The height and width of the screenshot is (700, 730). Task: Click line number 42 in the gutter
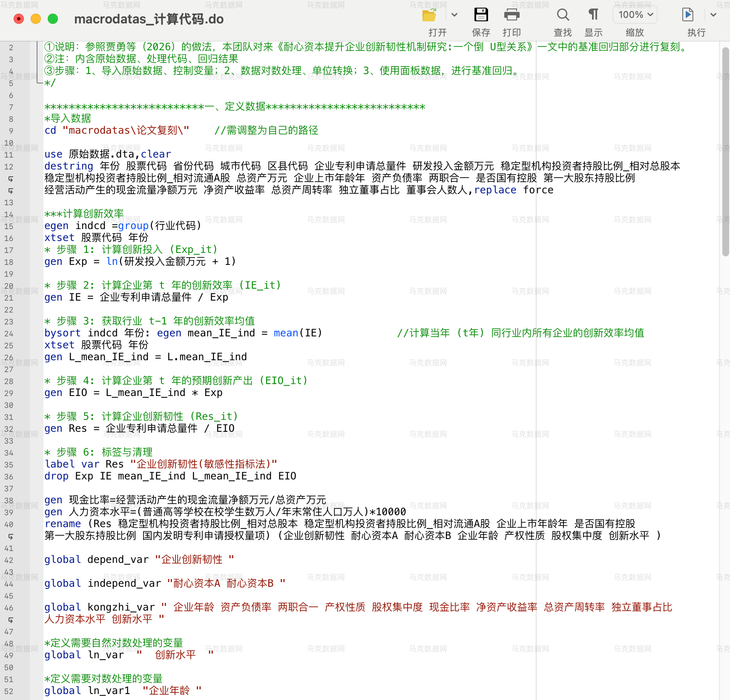click(9, 560)
